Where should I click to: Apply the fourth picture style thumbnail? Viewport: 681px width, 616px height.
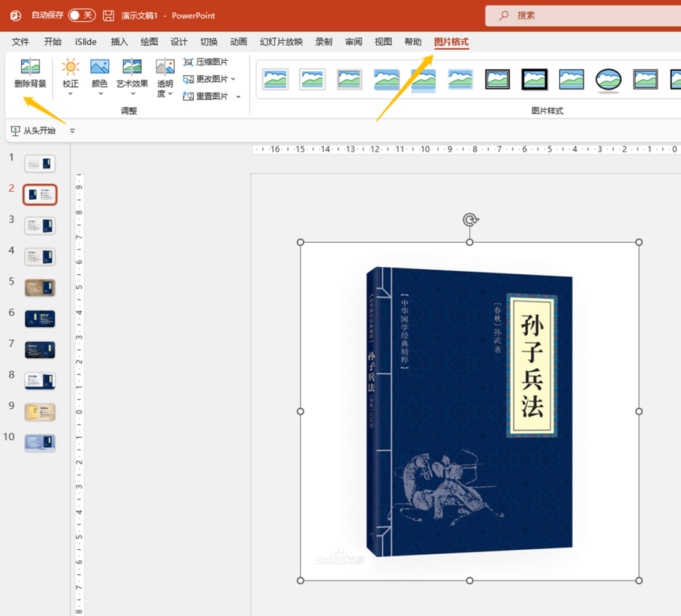click(387, 79)
